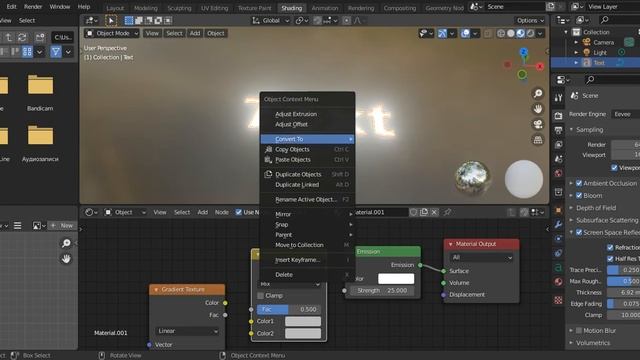Choose wireframe viewport shading icon
Image resolution: width=640 pixels, height=360 pixels.
[x=501, y=33]
